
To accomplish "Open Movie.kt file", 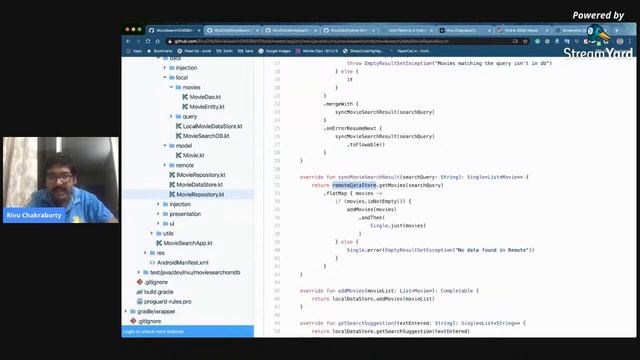I will tap(193, 155).
